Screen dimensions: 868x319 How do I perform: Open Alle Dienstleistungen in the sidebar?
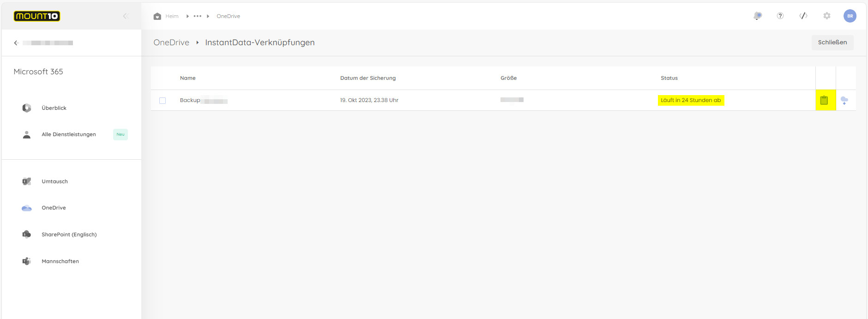pos(69,134)
